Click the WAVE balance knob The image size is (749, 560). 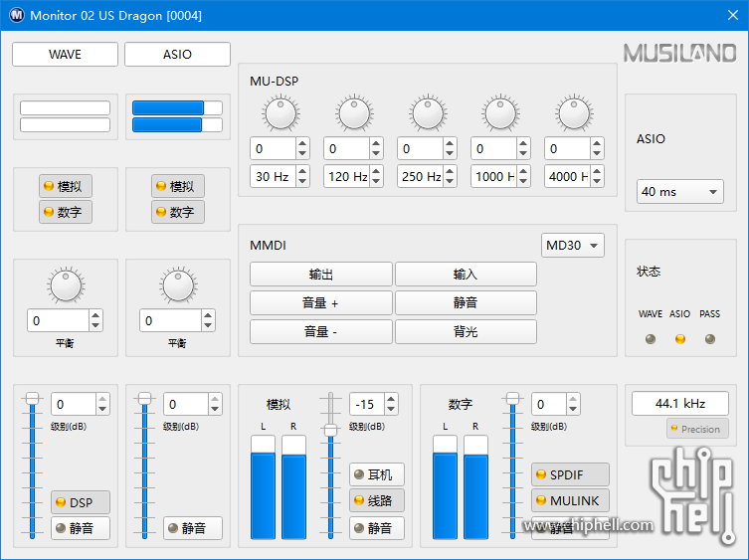pyautogui.click(x=66, y=285)
